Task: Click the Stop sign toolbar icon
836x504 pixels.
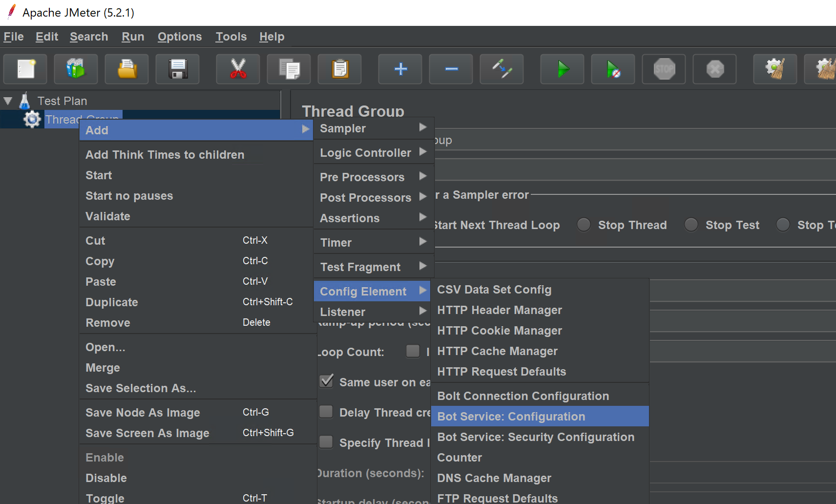Action: 664,69
